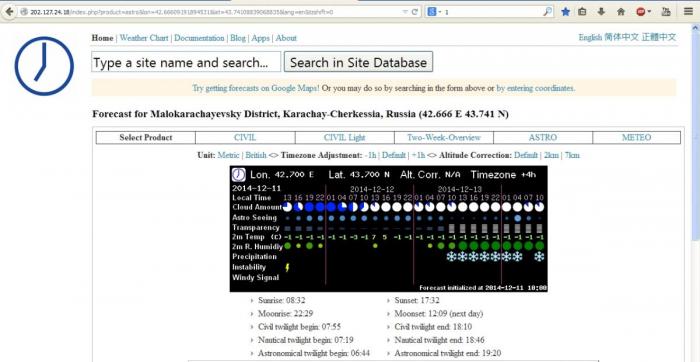
Task: Click the reload page icon
Action: [415, 12]
